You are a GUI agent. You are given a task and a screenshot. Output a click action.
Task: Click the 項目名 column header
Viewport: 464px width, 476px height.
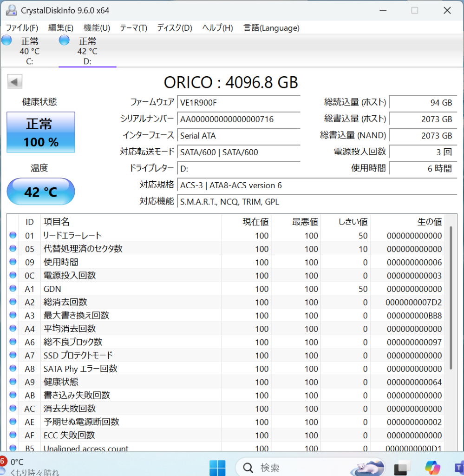[x=131, y=222]
